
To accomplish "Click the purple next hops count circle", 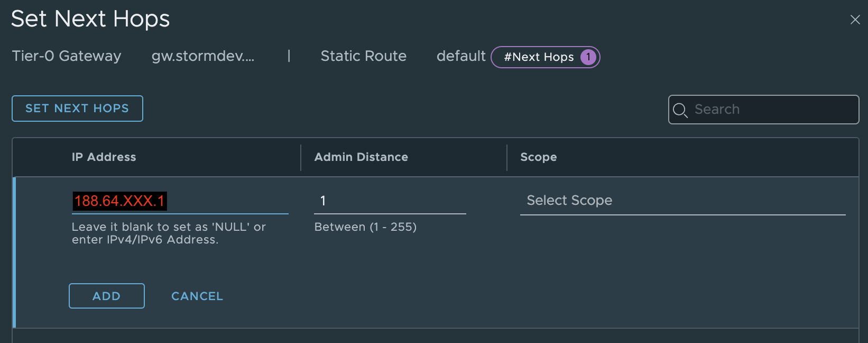I will [x=588, y=57].
